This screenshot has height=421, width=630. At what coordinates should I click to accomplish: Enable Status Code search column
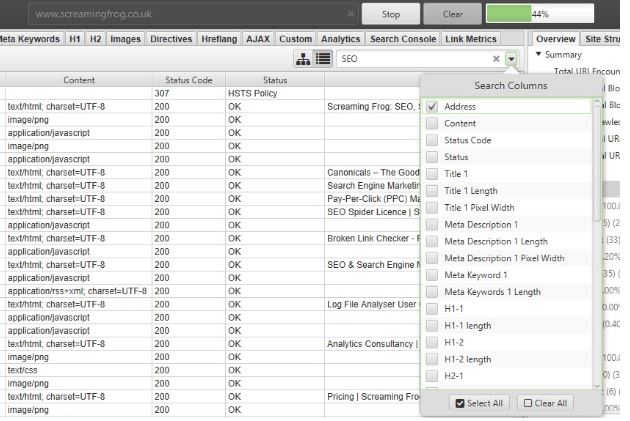[x=432, y=140]
